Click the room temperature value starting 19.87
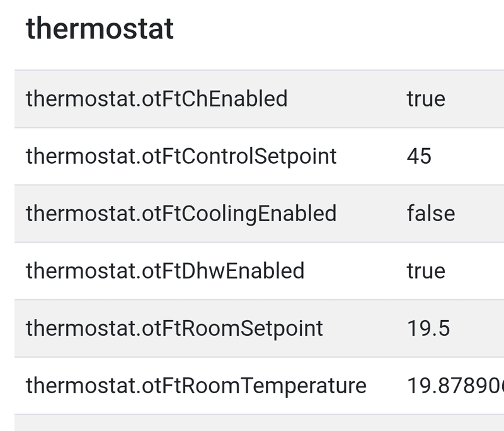This screenshot has height=431, width=504. point(455,386)
